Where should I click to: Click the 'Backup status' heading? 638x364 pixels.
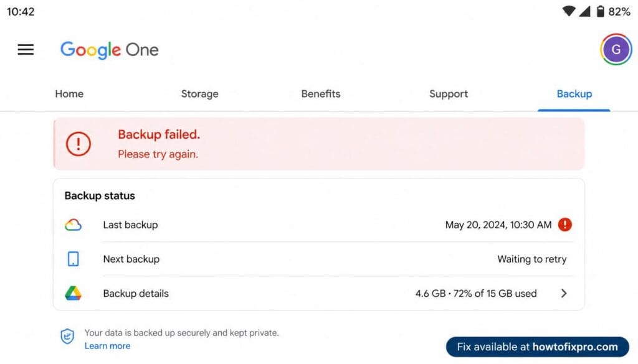click(100, 196)
